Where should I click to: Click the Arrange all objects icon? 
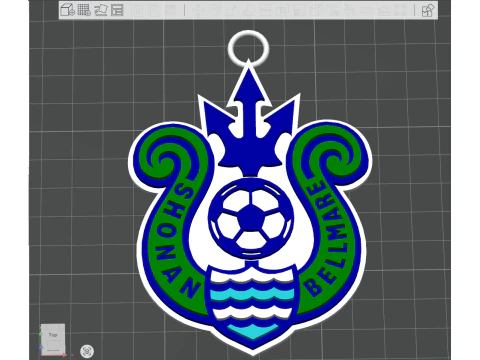(117, 10)
